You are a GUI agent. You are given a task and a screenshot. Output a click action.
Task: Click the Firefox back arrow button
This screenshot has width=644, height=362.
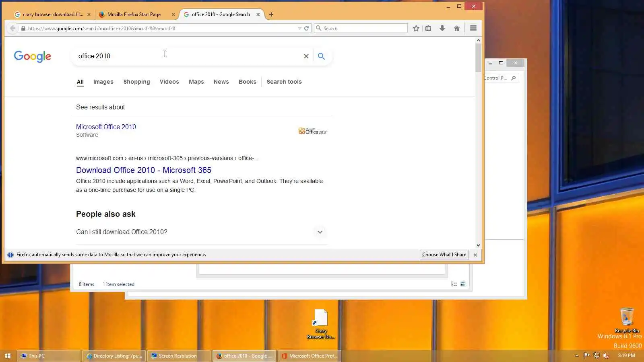[x=12, y=28]
